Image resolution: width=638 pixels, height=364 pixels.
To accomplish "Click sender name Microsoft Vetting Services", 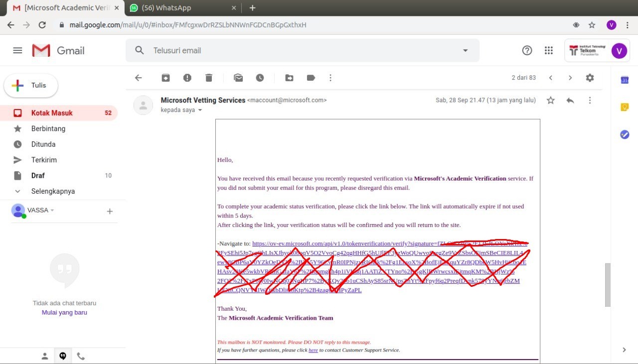I will point(203,100).
